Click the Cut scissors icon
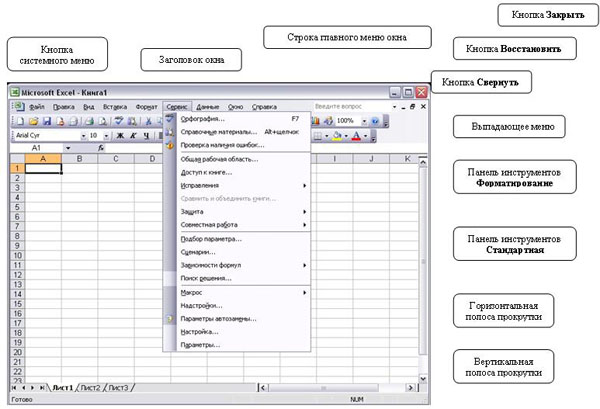600x409 pixels. coord(149,121)
